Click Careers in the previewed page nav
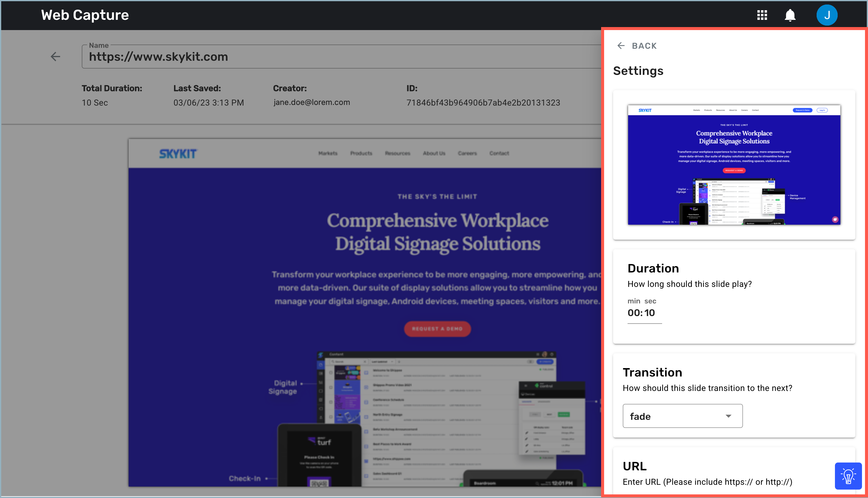Viewport: 868px width, 498px height. (x=467, y=153)
